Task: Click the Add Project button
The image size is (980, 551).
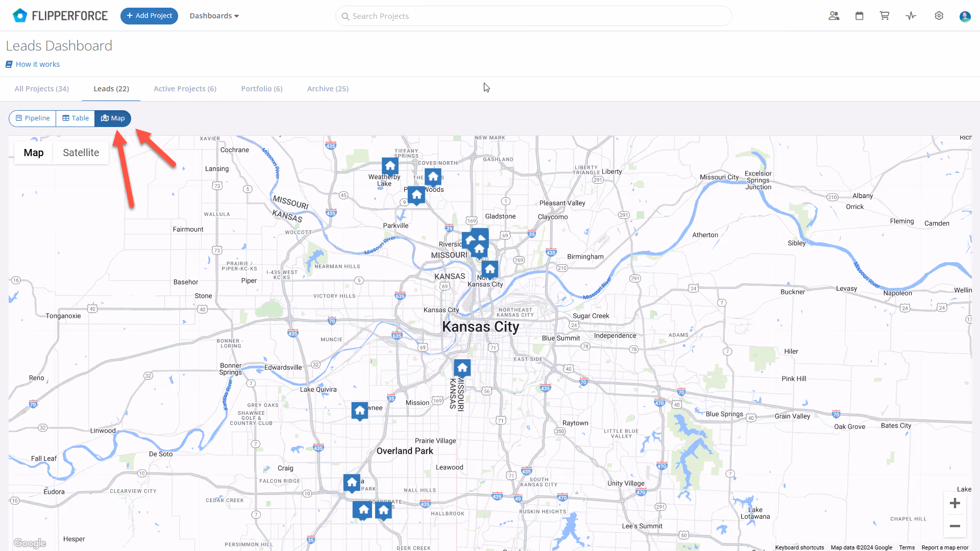Action: 149,16
